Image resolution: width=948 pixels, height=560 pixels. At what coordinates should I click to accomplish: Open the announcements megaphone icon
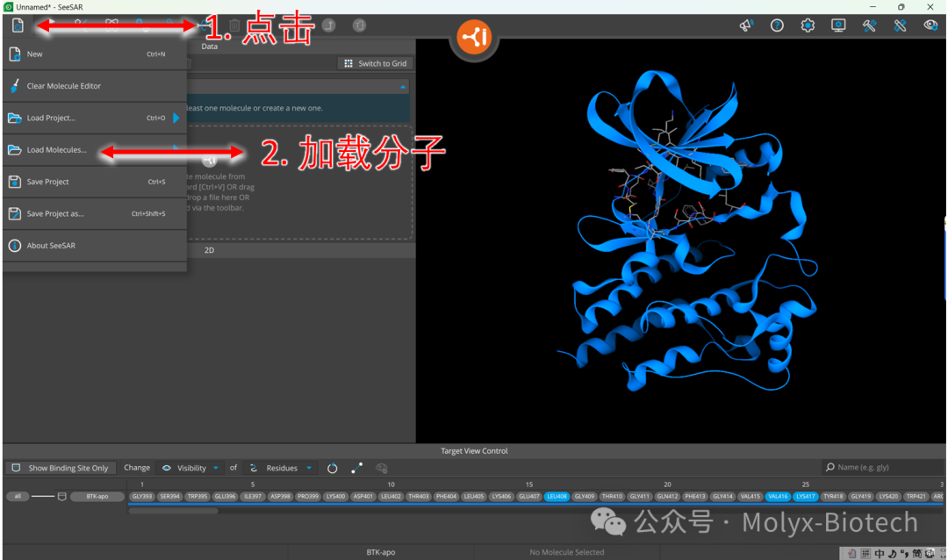click(746, 25)
